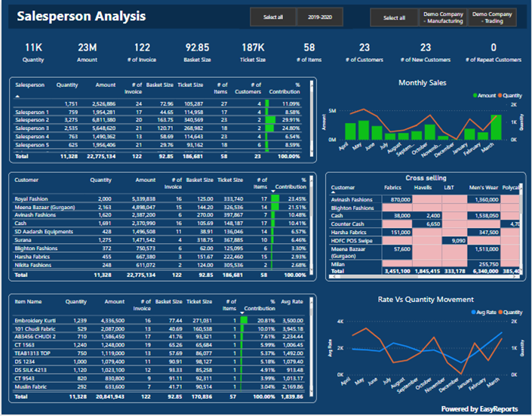532x416 pixels.
Task: Click Basket Size header in customer table
Action: click(x=199, y=180)
